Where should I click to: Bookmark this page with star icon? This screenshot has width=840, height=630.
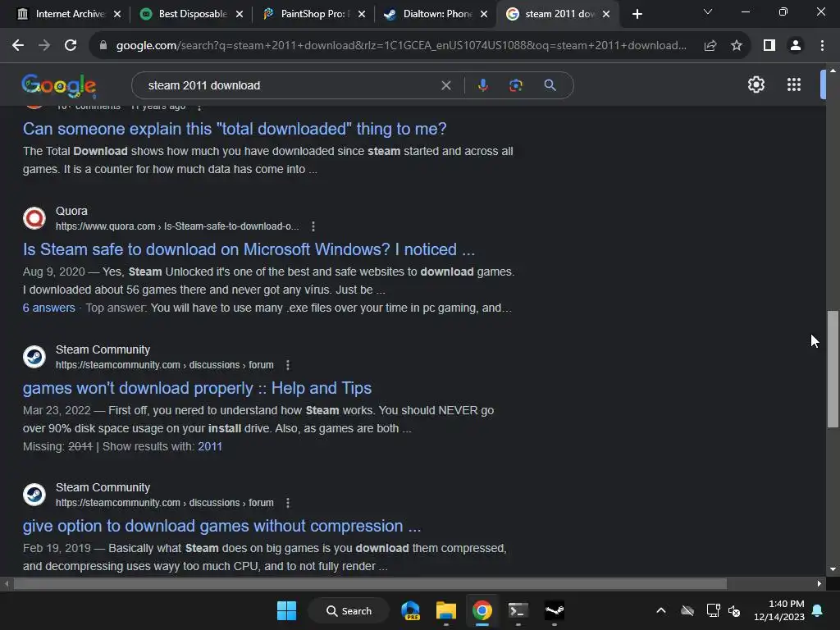(x=737, y=46)
